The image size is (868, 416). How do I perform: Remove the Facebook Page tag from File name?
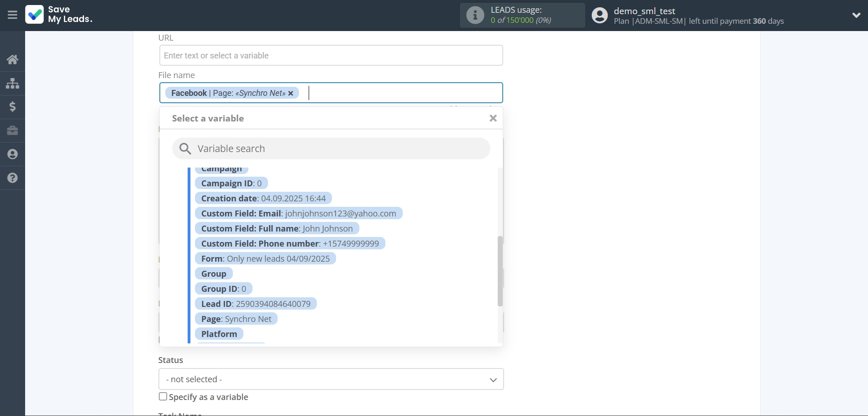click(291, 93)
